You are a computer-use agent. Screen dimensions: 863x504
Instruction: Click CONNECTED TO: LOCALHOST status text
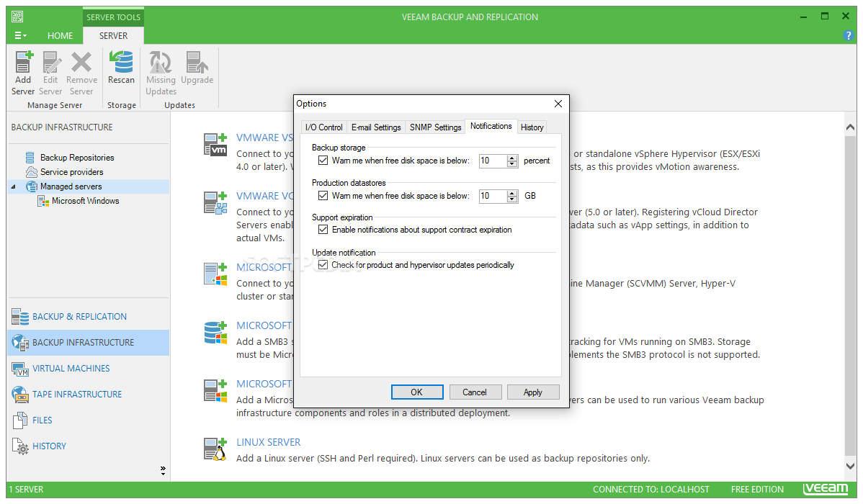click(650, 489)
